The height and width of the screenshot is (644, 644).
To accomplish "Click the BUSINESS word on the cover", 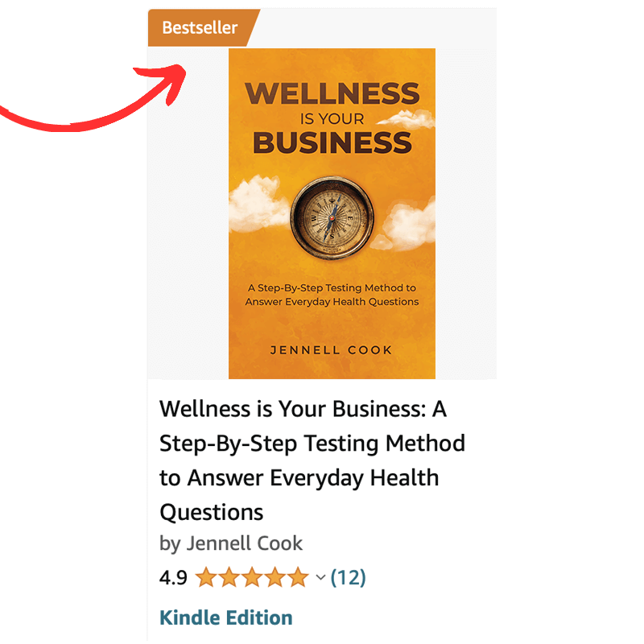I will 332,142.
